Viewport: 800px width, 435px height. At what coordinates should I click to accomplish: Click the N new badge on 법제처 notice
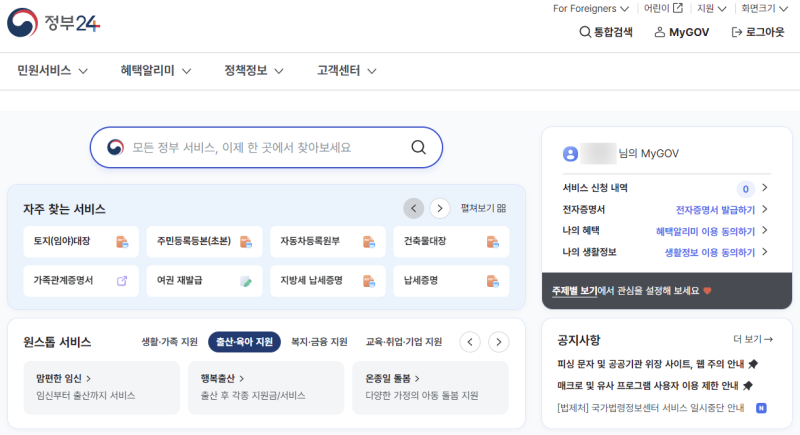pyautogui.click(x=761, y=408)
